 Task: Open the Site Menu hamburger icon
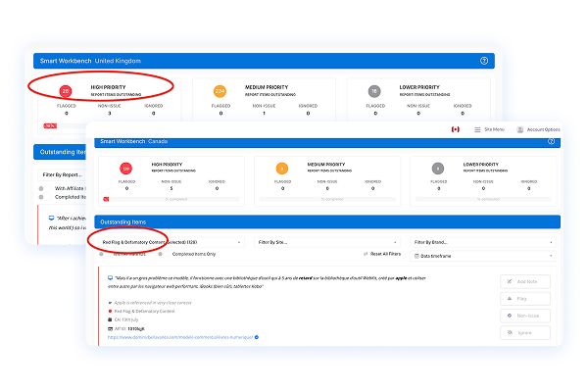[x=477, y=129]
